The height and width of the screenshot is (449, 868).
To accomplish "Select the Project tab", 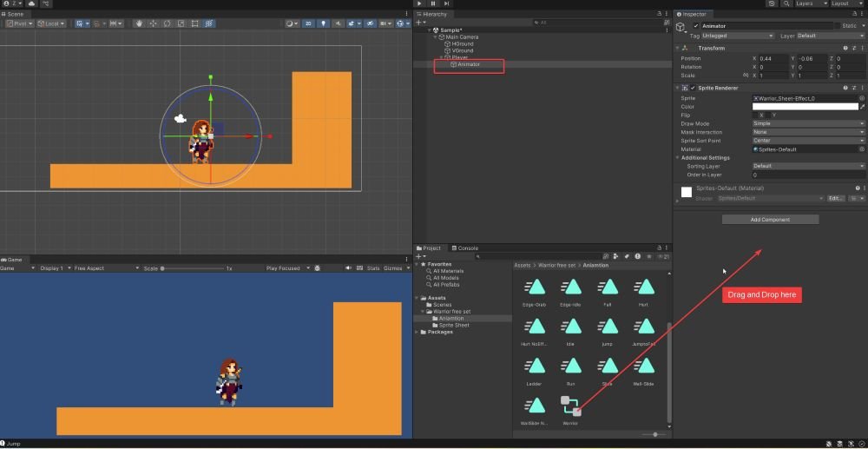I will (429, 248).
